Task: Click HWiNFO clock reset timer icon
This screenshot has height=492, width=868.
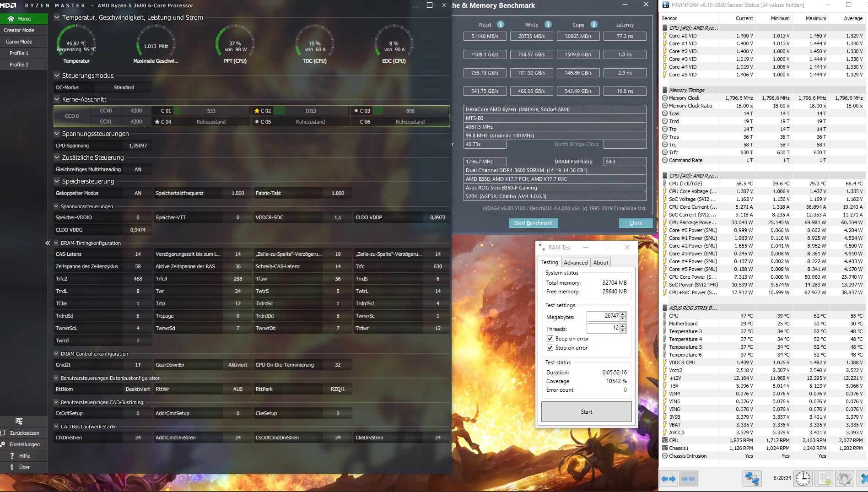Action: click(803, 479)
